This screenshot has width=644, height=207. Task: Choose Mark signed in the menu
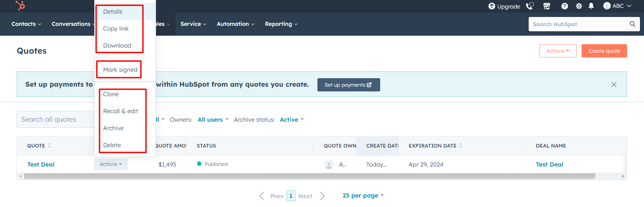(125, 70)
